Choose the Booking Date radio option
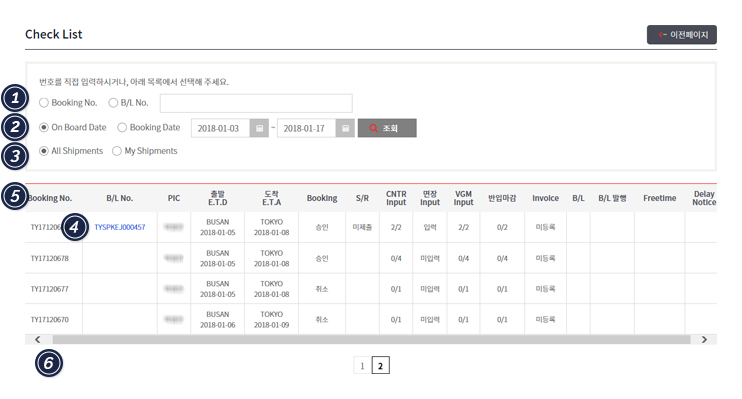The image size is (742, 399). (x=122, y=127)
